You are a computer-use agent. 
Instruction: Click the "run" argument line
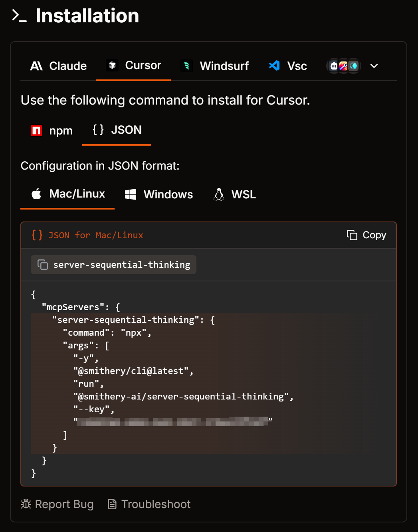(x=88, y=384)
